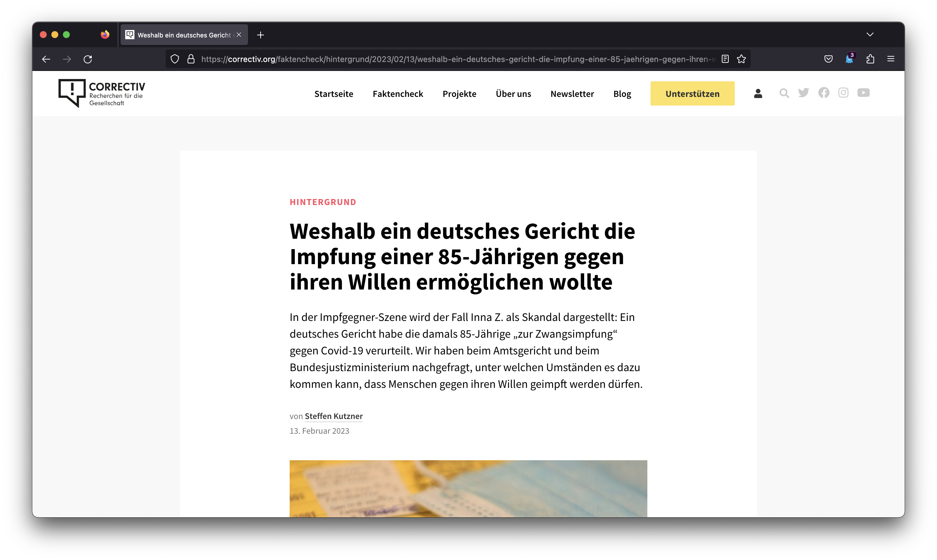Open the extension icon with badge 3
The width and height of the screenshot is (937, 560).
[x=849, y=59]
